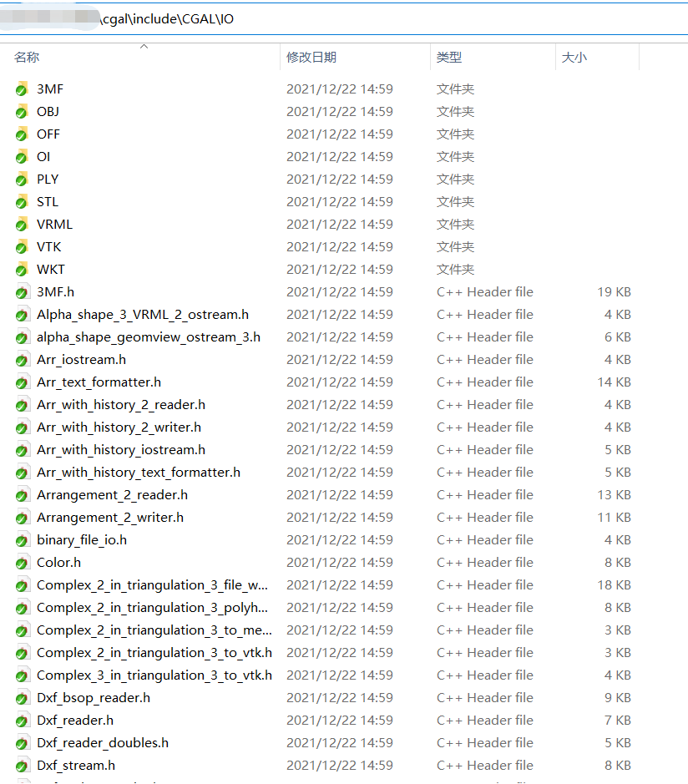Sort by the 修改日期 column header

pyautogui.click(x=311, y=57)
